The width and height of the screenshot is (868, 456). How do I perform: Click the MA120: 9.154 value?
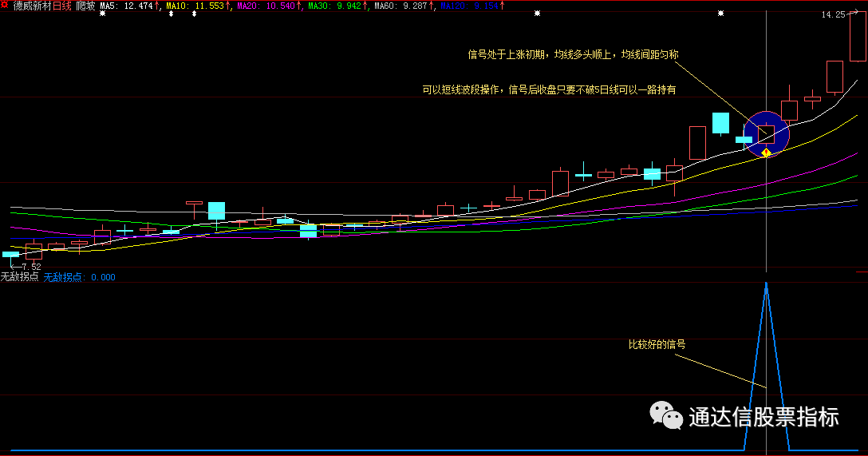tap(469, 6)
